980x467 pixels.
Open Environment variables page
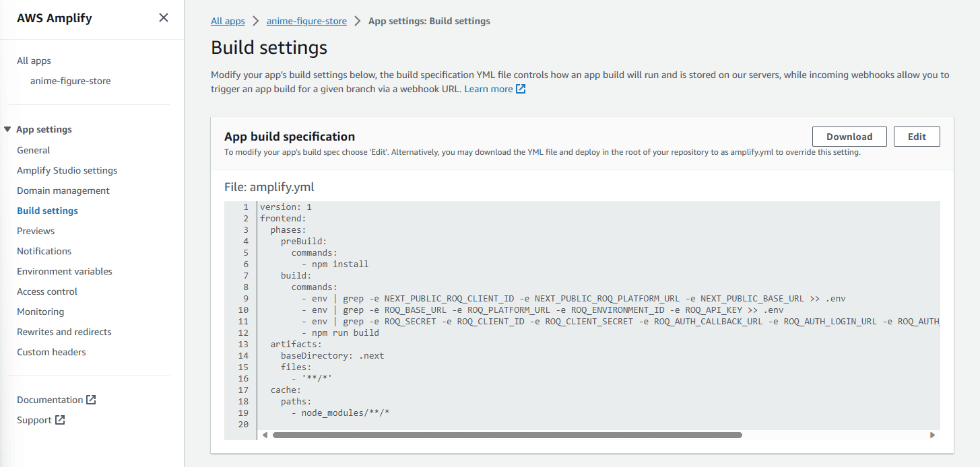tap(65, 271)
